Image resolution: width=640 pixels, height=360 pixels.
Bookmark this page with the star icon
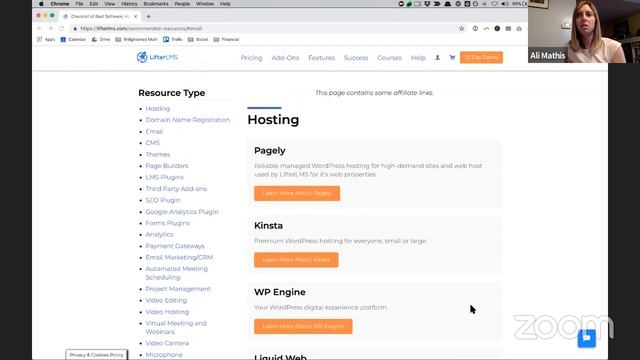(x=462, y=29)
